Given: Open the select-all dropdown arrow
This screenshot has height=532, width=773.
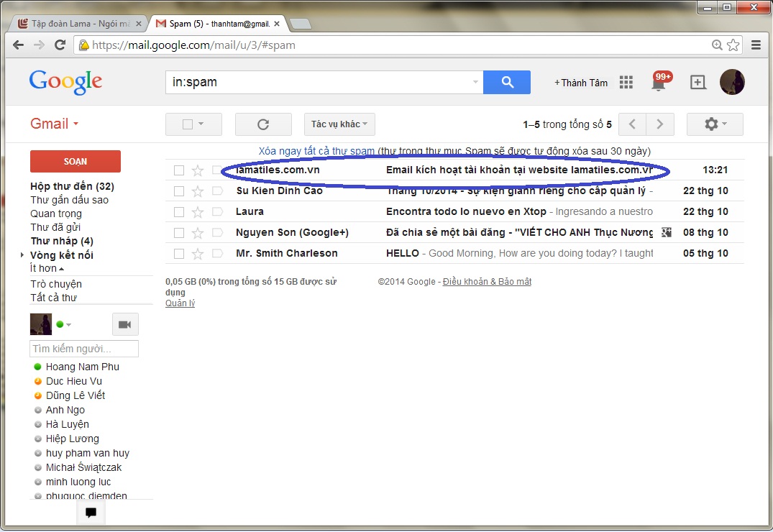Looking at the screenshot, I should click(x=201, y=124).
